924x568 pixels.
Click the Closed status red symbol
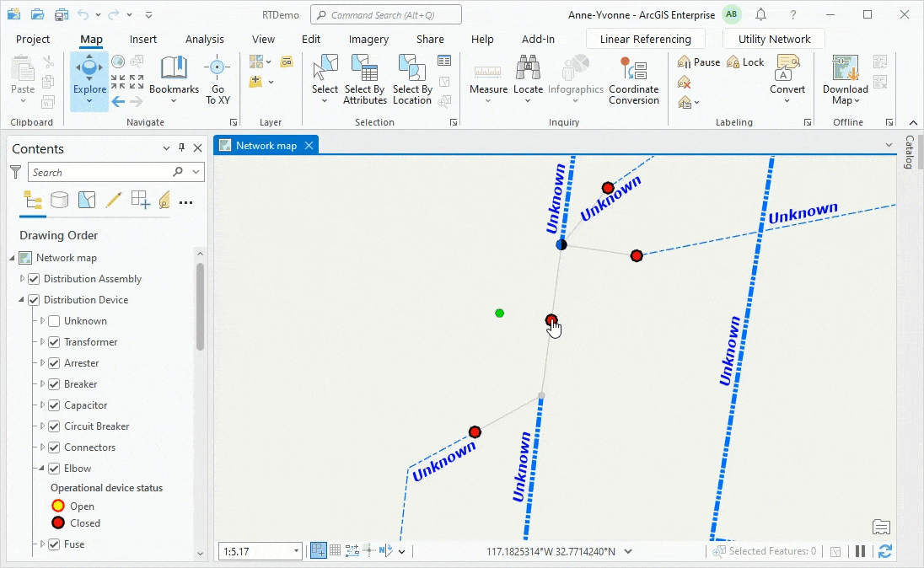pyautogui.click(x=57, y=523)
